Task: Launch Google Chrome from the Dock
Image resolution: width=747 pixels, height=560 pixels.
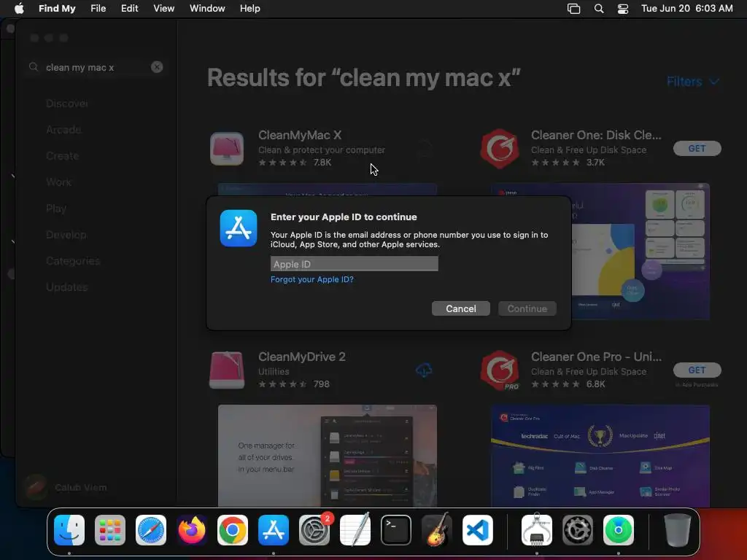Action: [x=233, y=530]
